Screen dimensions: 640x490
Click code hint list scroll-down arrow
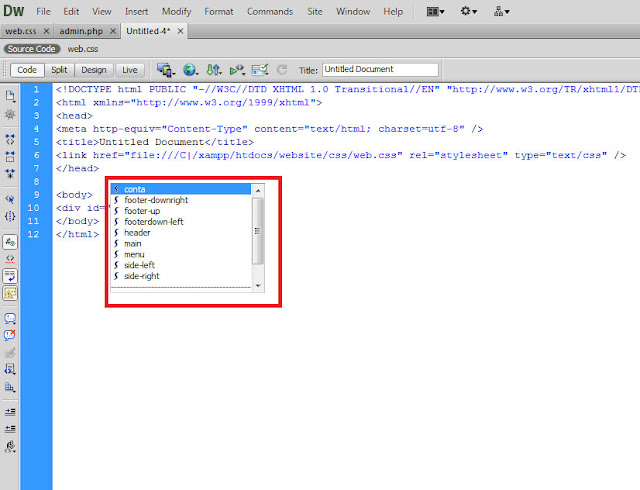(258, 285)
